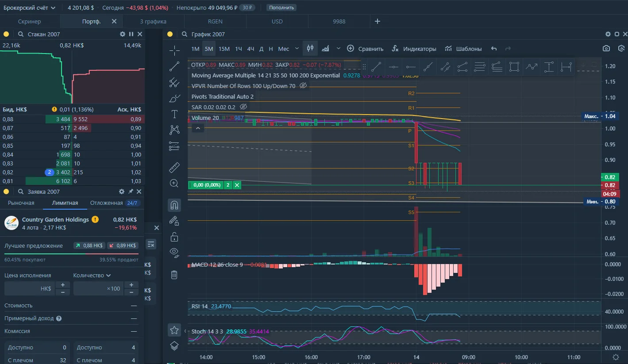This screenshot has width=628, height=364.
Task: Open chart time axis settings gear
Action: pyautogui.click(x=616, y=357)
